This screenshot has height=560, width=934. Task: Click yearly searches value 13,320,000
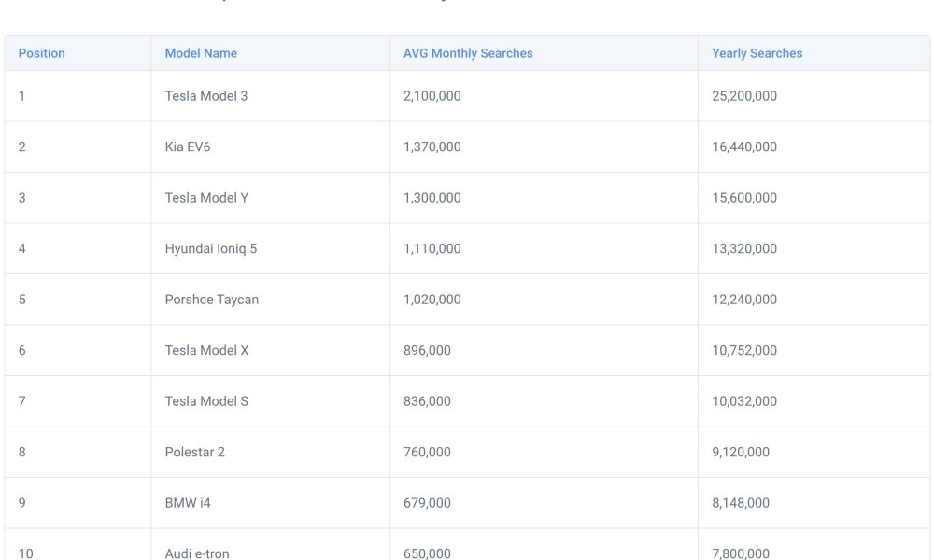click(x=744, y=249)
